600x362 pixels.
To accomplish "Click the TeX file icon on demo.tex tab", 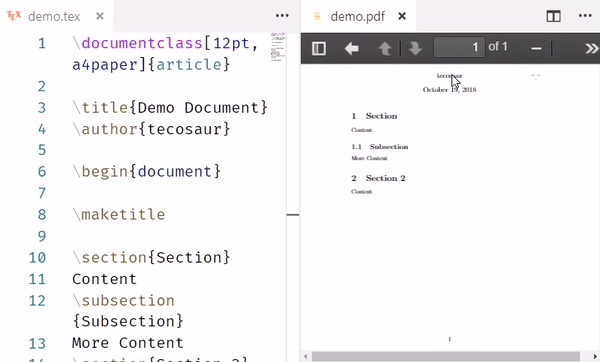I will pyautogui.click(x=14, y=15).
